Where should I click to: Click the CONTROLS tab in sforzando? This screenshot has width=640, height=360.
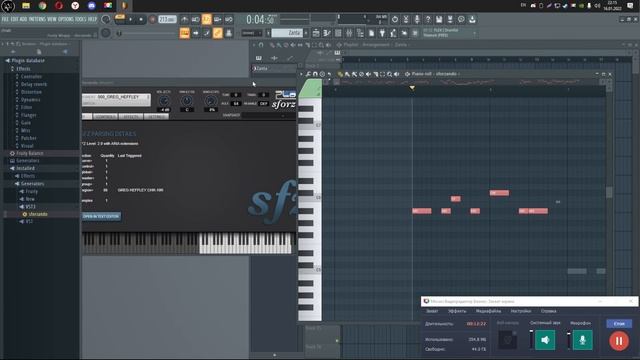click(105, 117)
